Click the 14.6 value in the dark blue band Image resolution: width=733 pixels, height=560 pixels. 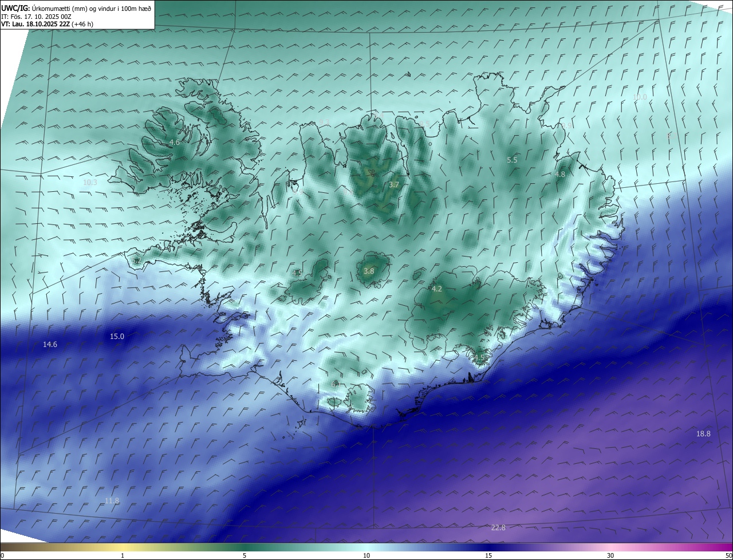(x=50, y=344)
